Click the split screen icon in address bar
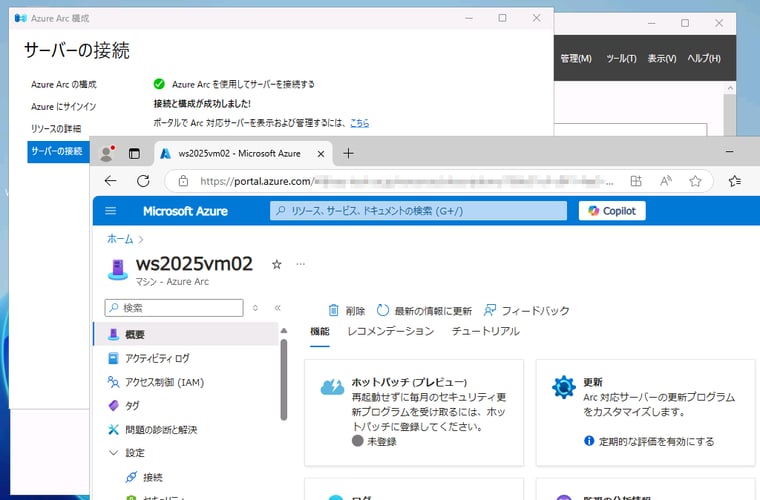 [x=636, y=181]
